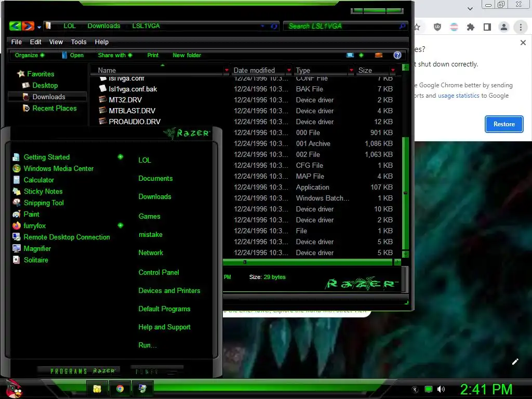Screen dimensions: 532x399
Task: Switch to Chrome from the taskbar
Action: (120, 389)
